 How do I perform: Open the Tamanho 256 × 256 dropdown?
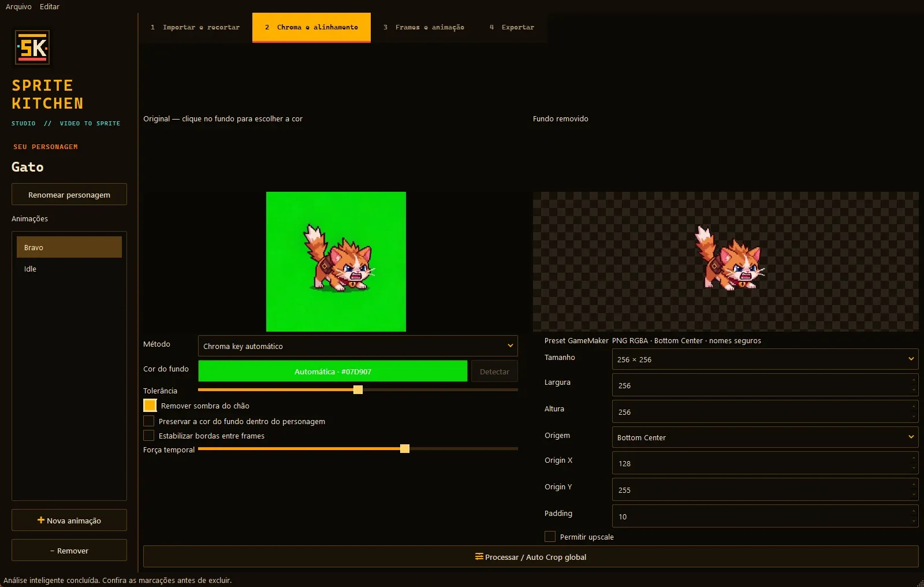765,359
